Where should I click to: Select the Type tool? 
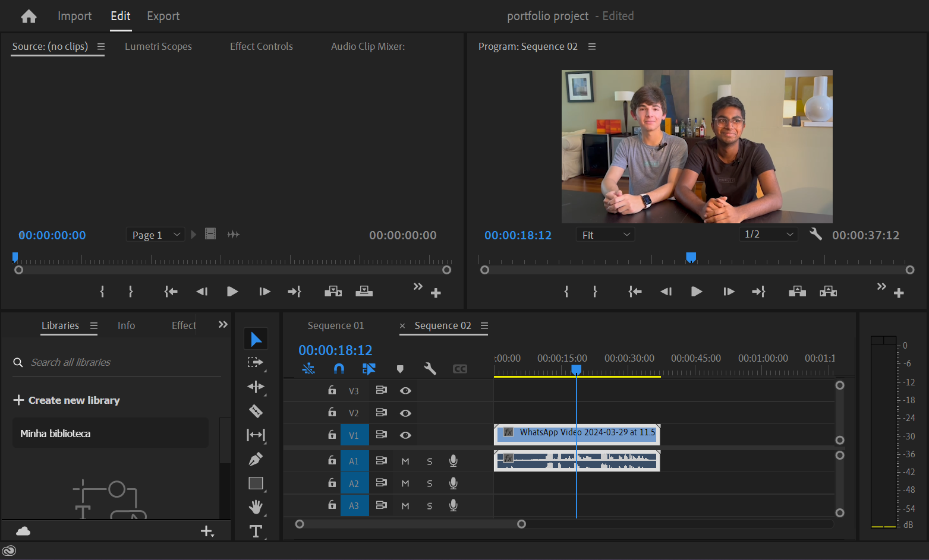click(256, 531)
